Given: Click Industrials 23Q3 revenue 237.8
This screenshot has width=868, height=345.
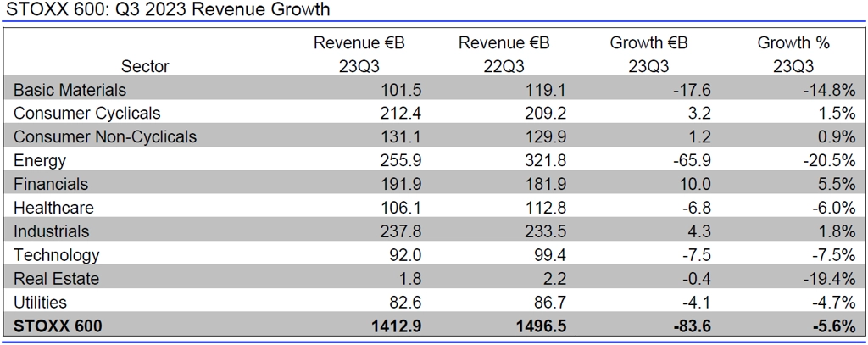Looking at the screenshot, I should [x=400, y=231].
